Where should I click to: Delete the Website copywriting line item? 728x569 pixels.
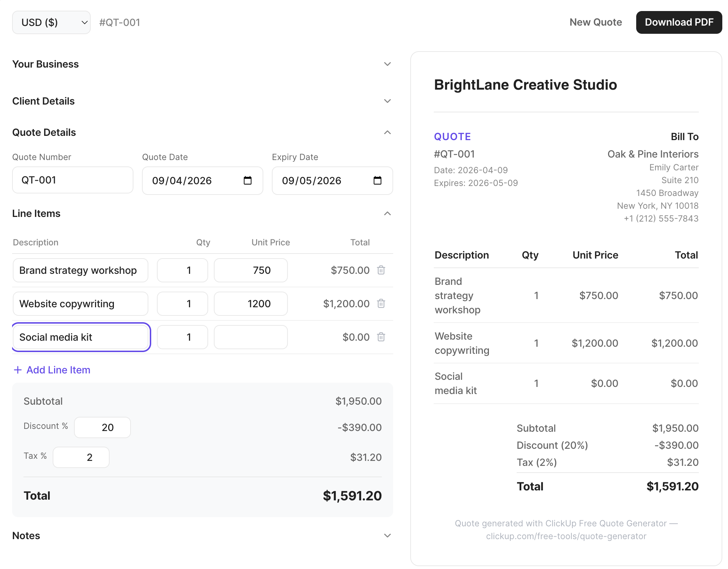click(x=381, y=304)
